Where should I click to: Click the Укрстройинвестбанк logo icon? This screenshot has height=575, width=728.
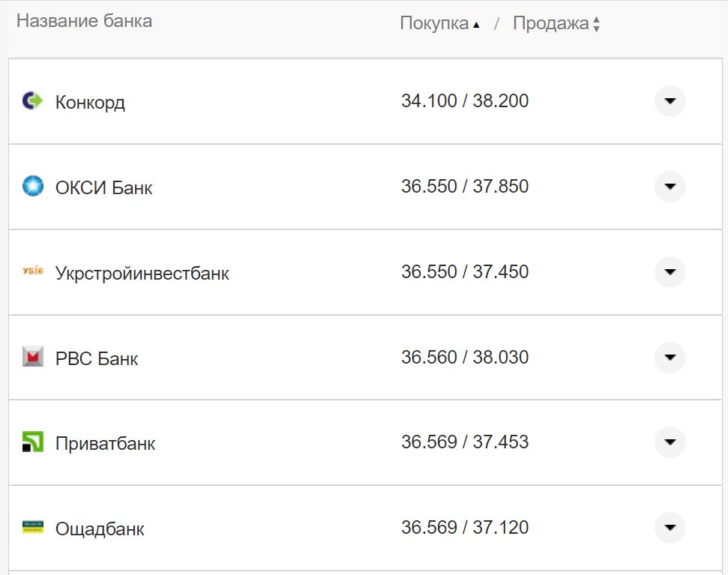[x=33, y=271]
